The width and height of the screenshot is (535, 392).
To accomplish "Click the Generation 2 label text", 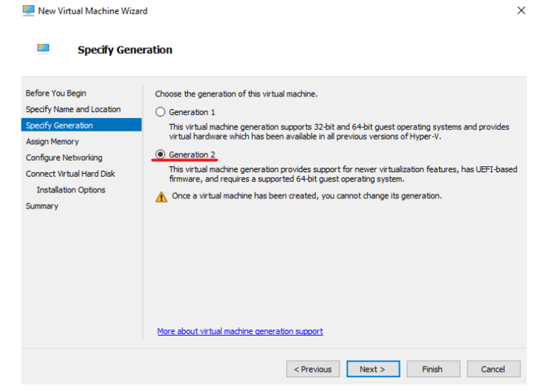I will point(192,155).
